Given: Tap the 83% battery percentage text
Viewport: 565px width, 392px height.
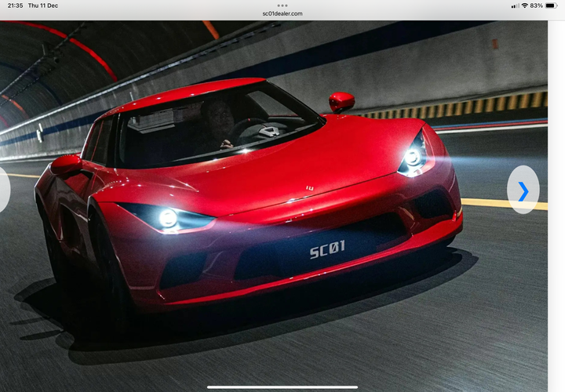Looking at the screenshot, I should [537, 5].
